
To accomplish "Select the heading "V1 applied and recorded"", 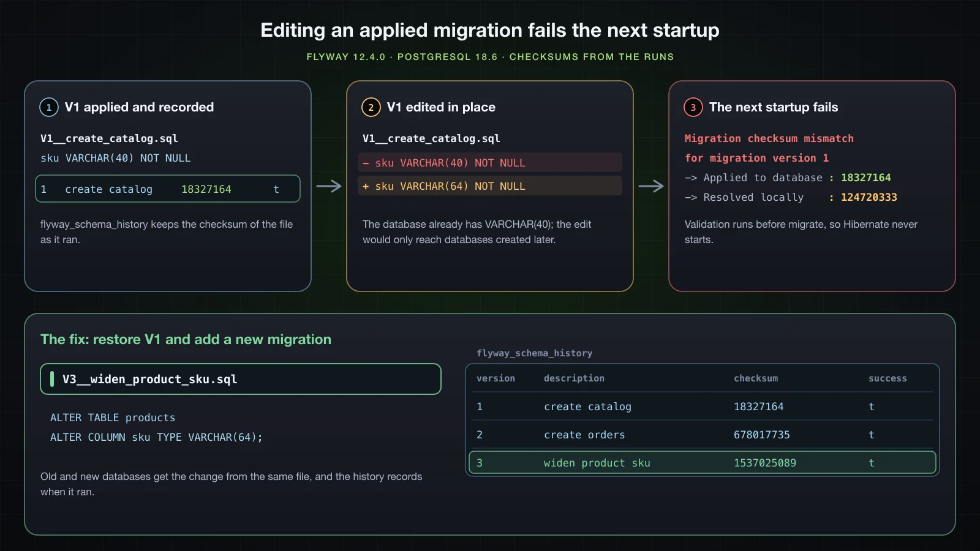I will pyautogui.click(x=139, y=107).
